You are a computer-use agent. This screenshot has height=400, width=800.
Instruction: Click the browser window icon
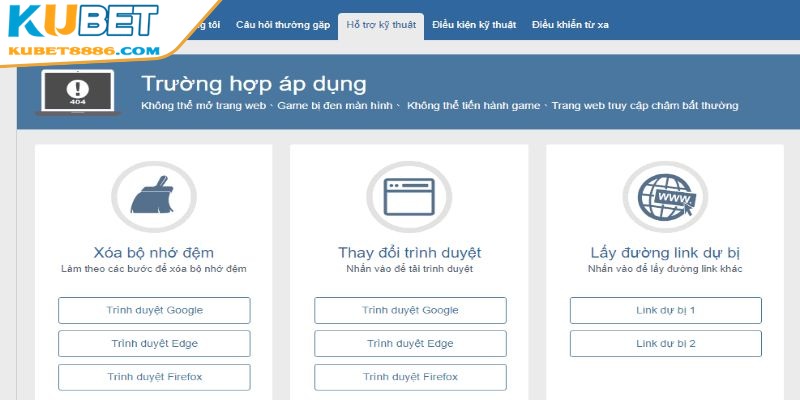(409, 195)
